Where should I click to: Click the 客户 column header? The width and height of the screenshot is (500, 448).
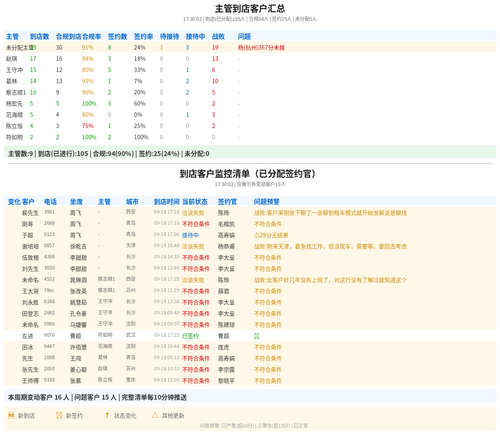tap(28, 202)
